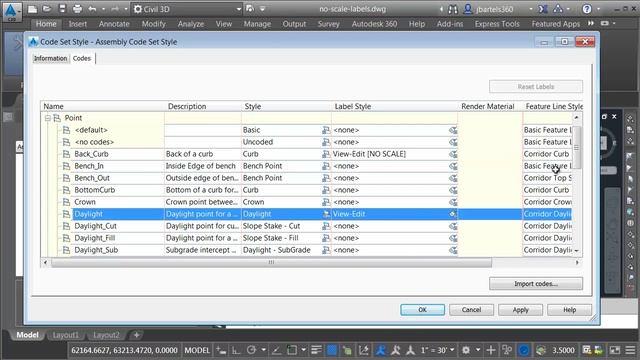The height and width of the screenshot is (360, 640).
Task: Toggle lineweight display in status bar
Action: click(x=316, y=350)
